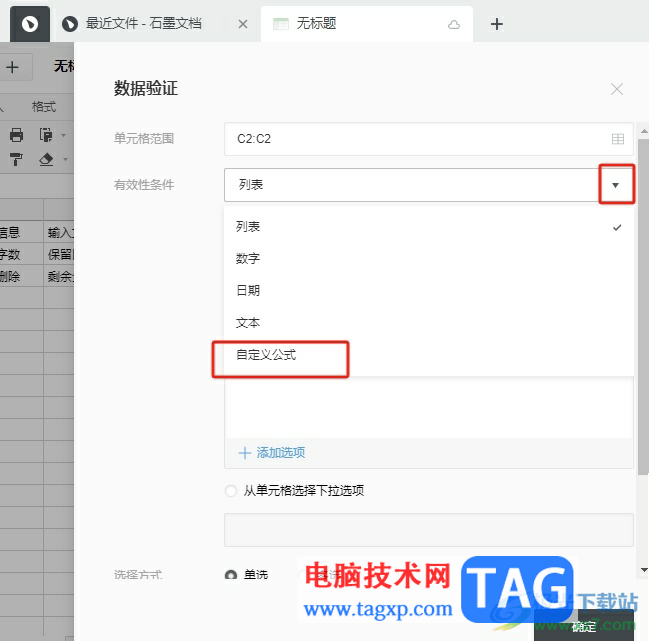649x641 pixels.
Task: Click the dialog vertical scrollbar thumb
Action: tap(643, 307)
